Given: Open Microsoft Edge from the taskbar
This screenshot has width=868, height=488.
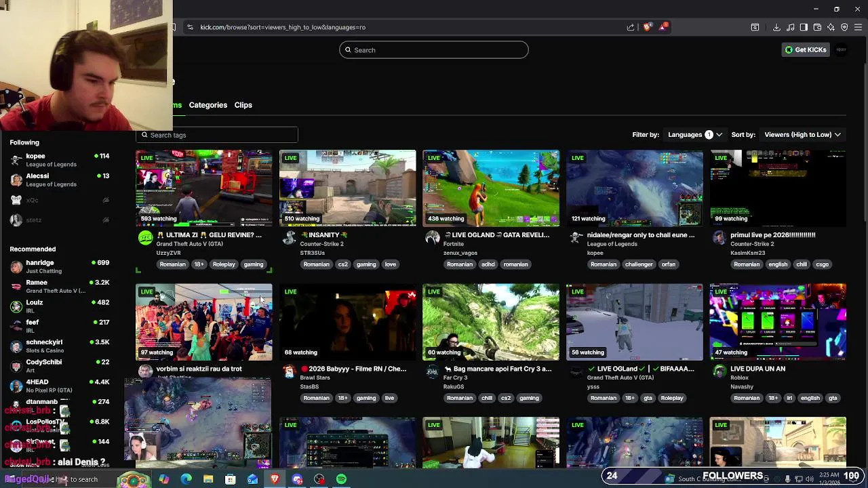Looking at the screenshot, I should coord(186,479).
